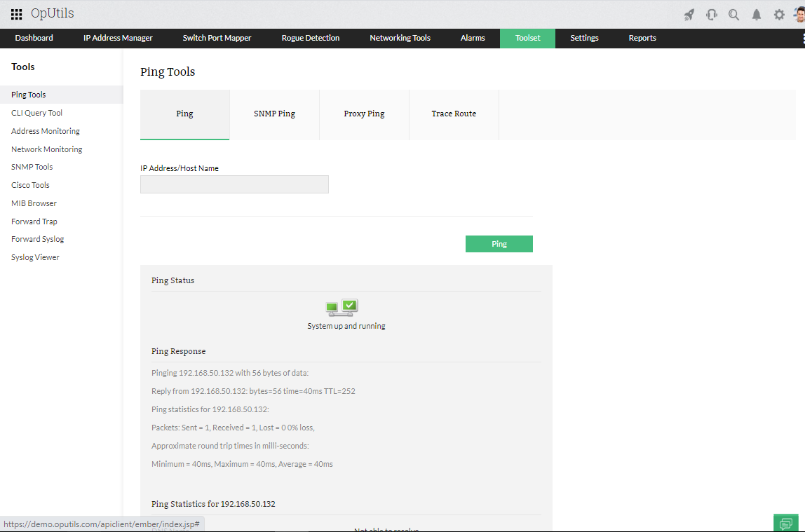Viewport: 805px width, 532px height.
Task: Select the Toolset menu
Action: [x=528, y=39]
